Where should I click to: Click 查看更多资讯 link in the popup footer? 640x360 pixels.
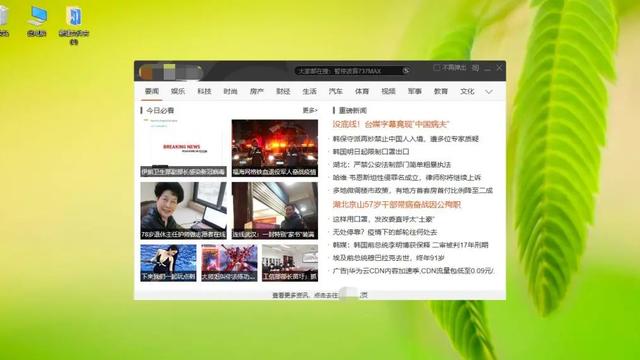pyautogui.click(x=320, y=295)
